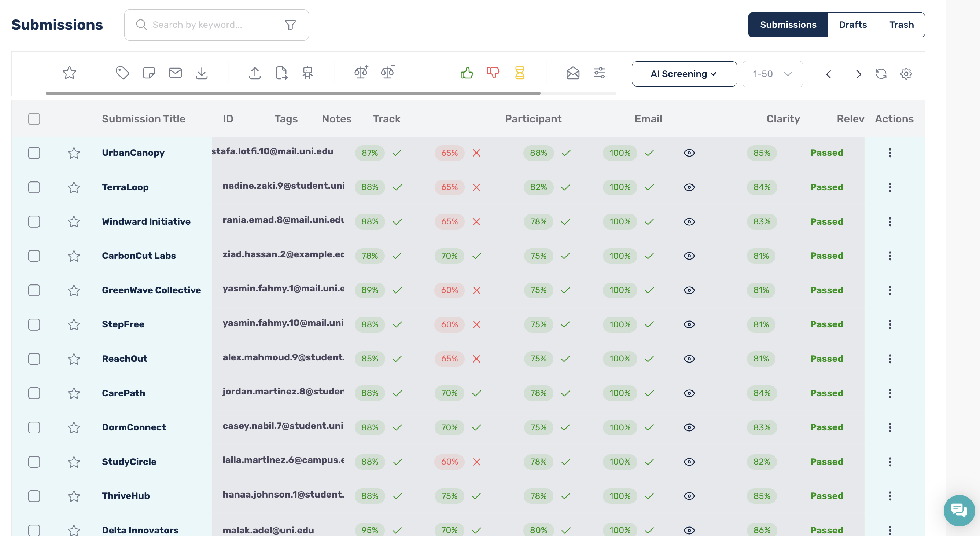The height and width of the screenshot is (536, 980).
Task: Click the tag icon in toolbar
Action: pos(122,73)
